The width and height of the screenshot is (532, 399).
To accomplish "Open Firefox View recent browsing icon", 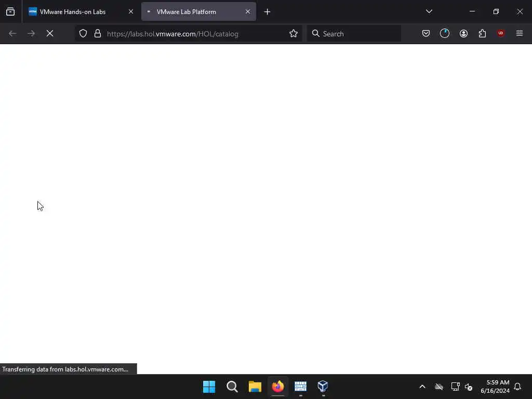I will point(10,11).
